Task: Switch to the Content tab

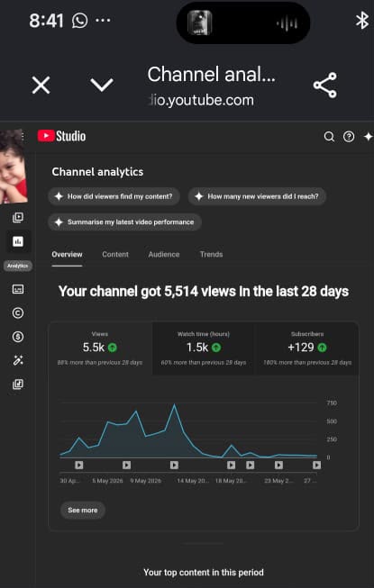Action: pyautogui.click(x=115, y=254)
